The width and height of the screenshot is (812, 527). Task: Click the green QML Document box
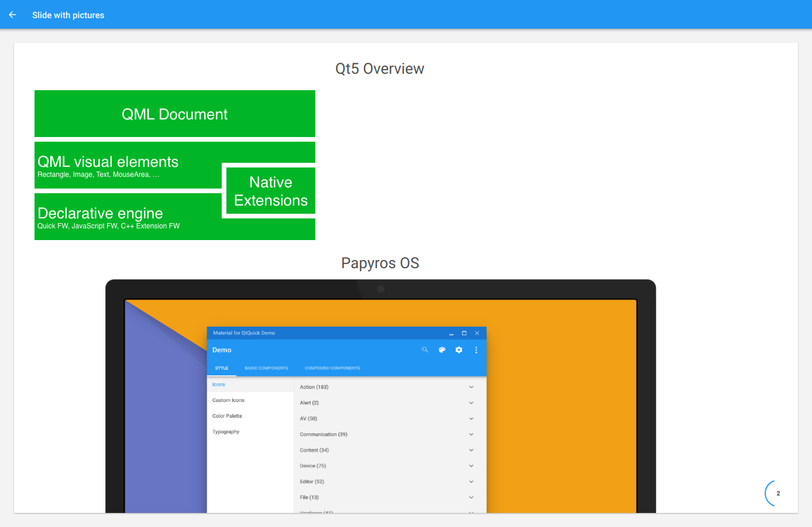[175, 114]
